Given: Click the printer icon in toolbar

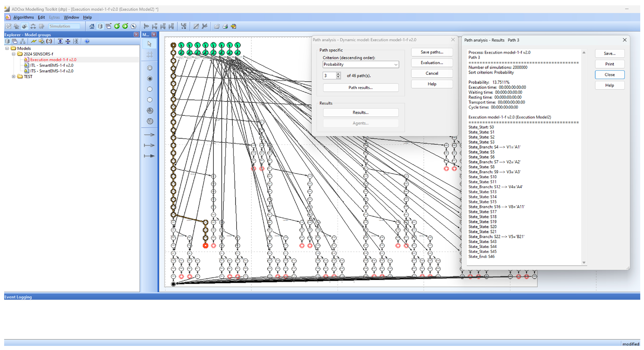Looking at the screenshot, I should [x=225, y=26].
